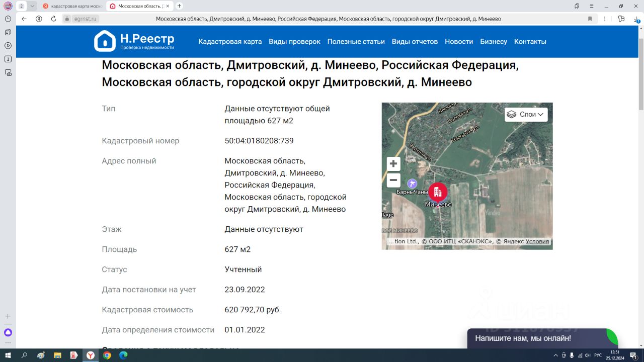
Task: Open File Explorer from the taskbar
Action: 57,355
